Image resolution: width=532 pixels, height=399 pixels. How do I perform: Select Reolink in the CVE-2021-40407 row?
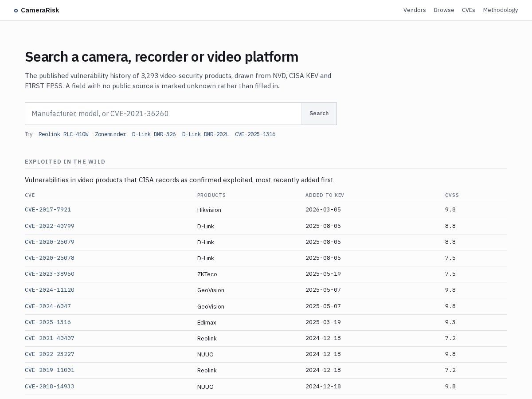point(207,339)
